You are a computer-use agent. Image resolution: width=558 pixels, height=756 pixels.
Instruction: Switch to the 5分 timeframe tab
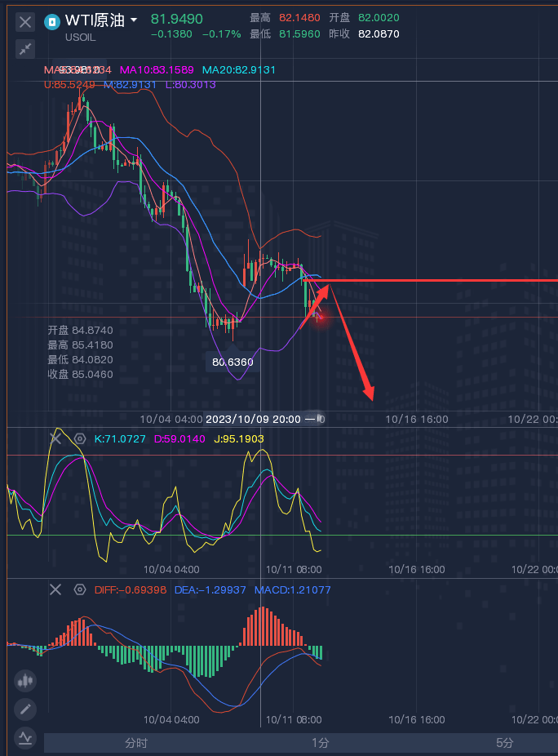click(505, 743)
